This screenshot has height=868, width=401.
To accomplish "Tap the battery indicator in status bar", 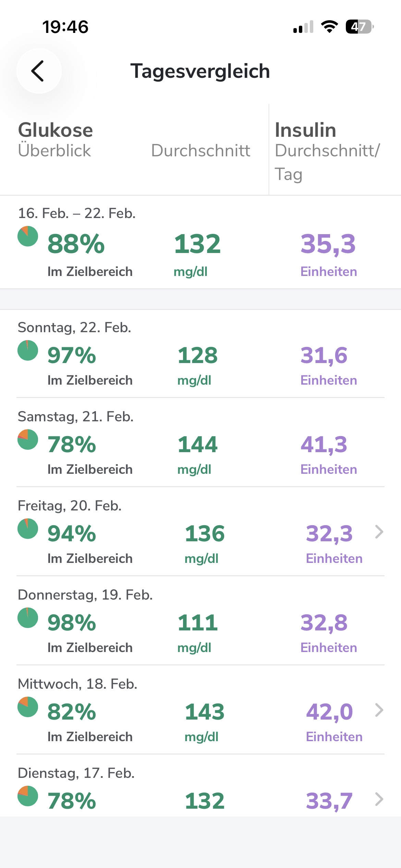I will click(x=359, y=27).
